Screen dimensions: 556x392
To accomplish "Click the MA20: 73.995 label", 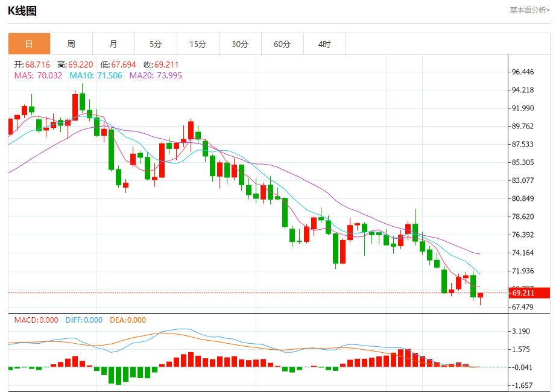I will (156, 75).
